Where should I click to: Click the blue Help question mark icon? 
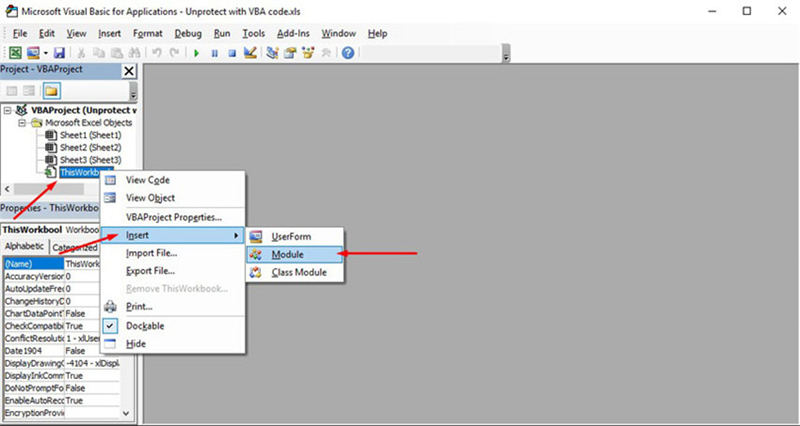point(347,52)
